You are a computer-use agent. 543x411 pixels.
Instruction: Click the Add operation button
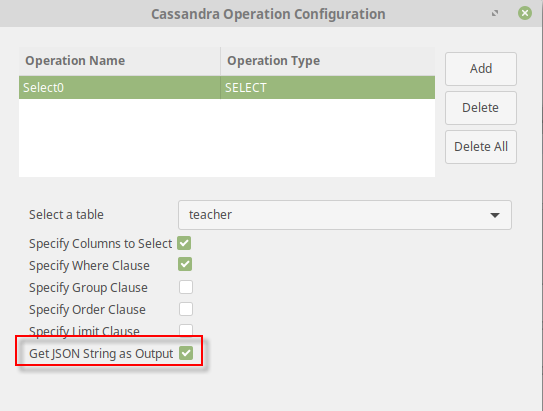click(481, 69)
